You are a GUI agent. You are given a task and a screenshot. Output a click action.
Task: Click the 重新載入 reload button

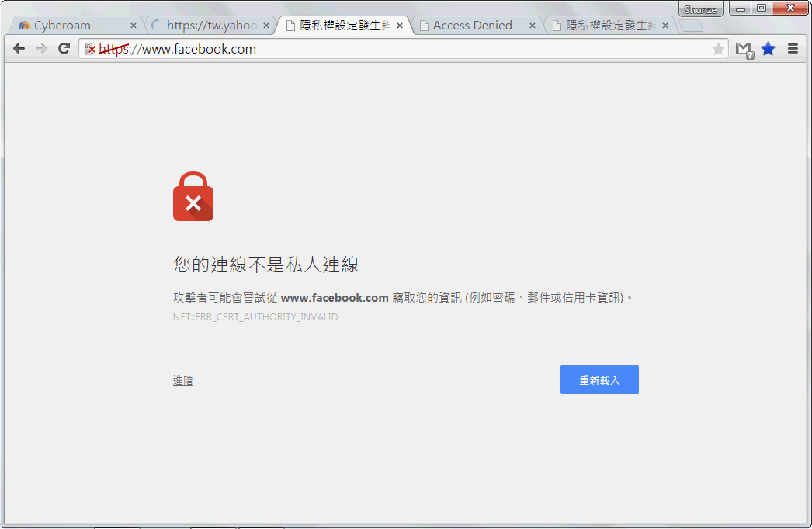(599, 380)
